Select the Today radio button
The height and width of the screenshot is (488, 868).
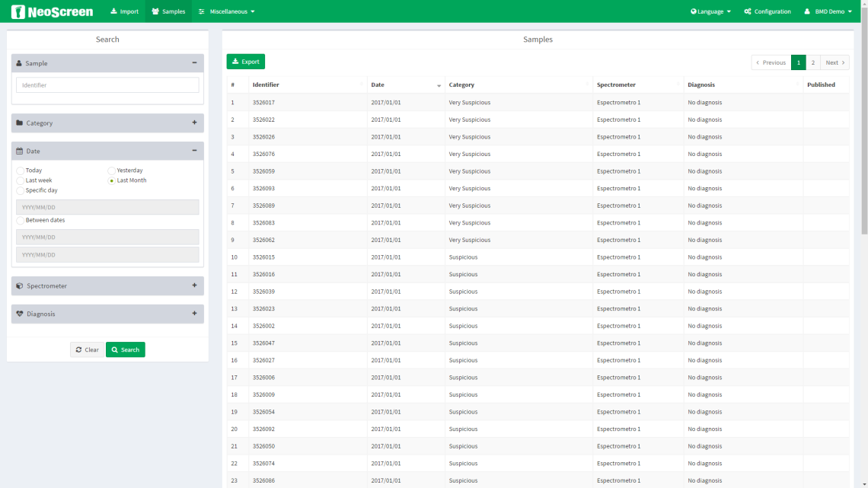pos(21,171)
